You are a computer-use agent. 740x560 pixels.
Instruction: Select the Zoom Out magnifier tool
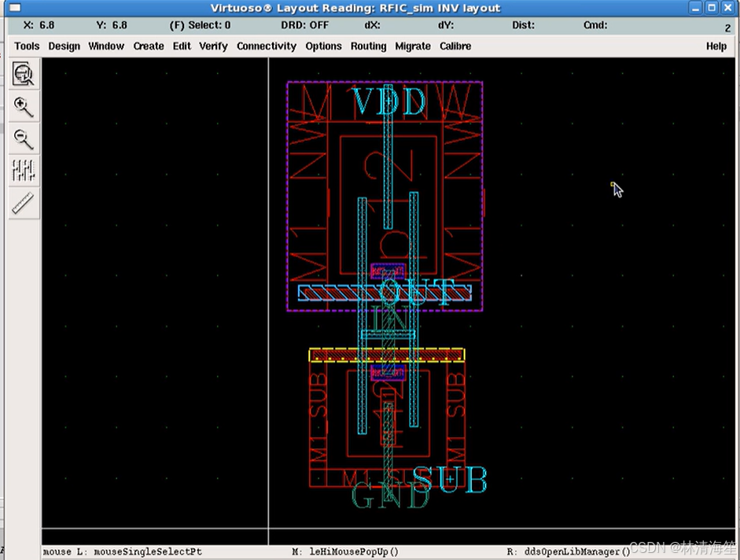pyautogui.click(x=23, y=138)
